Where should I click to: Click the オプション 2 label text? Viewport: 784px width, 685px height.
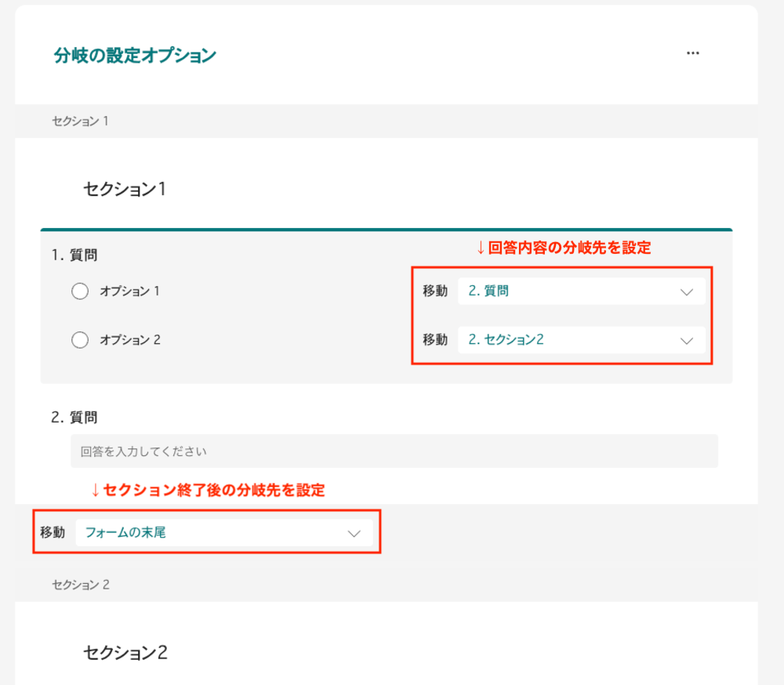[129, 340]
